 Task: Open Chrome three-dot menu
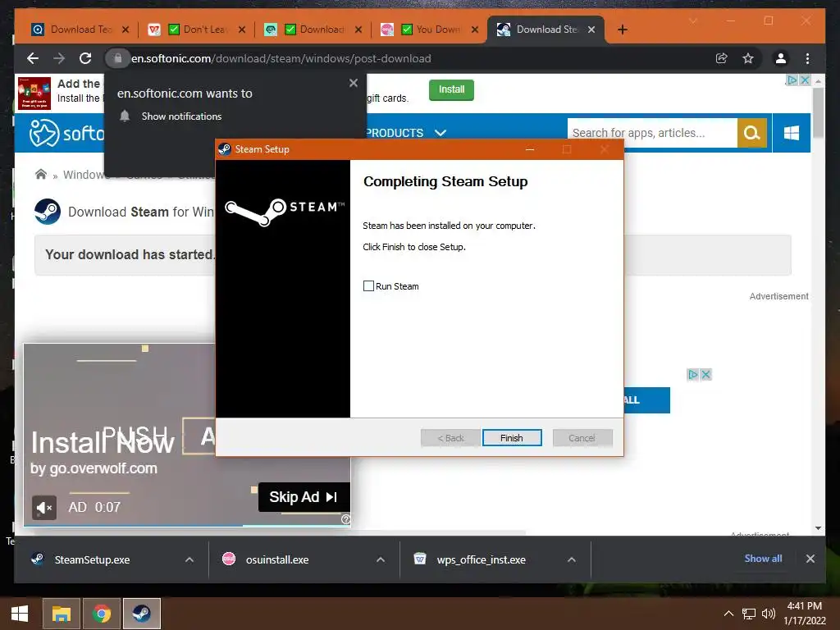point(807,58)
